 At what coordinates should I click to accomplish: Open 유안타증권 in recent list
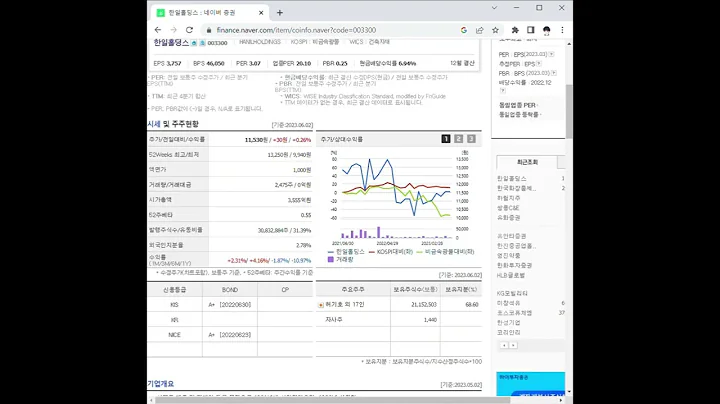coord(512,236)
